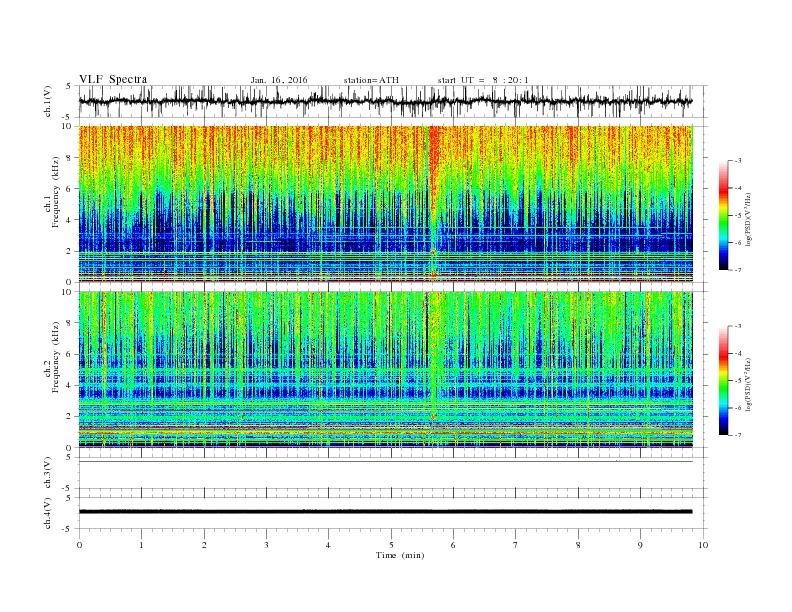Screen dimensions: 792x612
Task: Click the ch.1 spectrogram image
Action: [x=385, y=204]
